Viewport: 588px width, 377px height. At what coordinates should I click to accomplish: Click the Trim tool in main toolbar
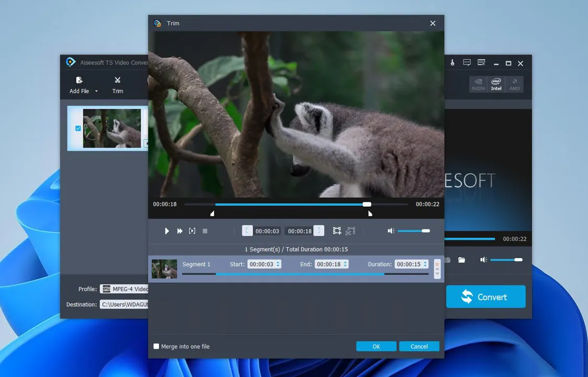coord(117,85)
